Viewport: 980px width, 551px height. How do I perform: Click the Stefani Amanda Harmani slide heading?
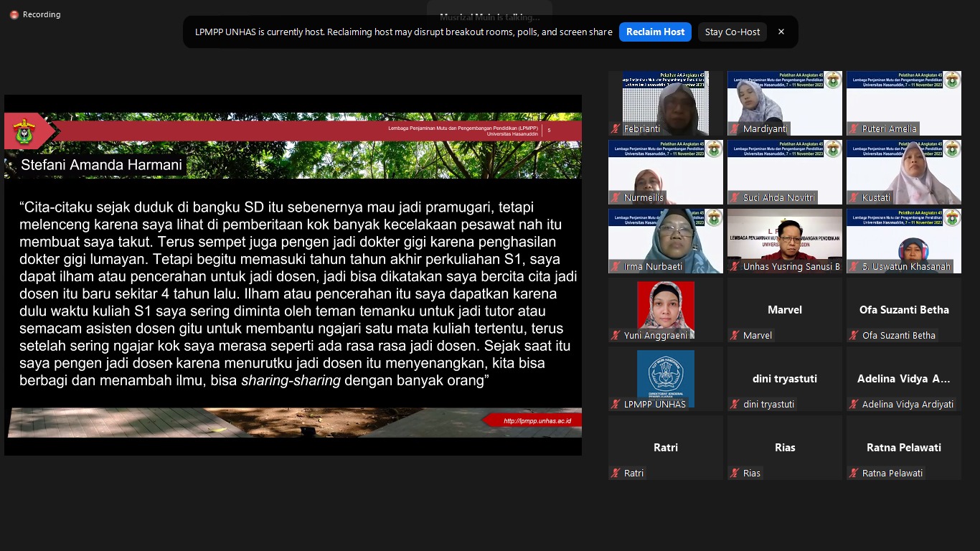click(x=101, y=165)
